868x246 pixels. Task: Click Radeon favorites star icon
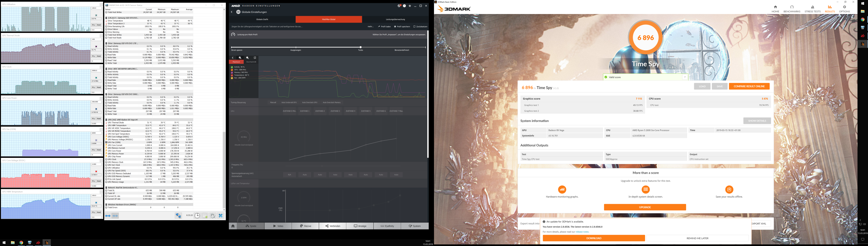click(x=410, y=6)
